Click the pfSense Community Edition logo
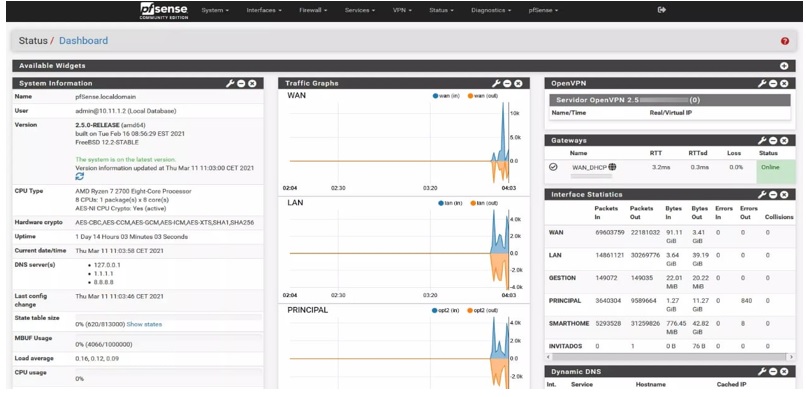 click(164, 11)
